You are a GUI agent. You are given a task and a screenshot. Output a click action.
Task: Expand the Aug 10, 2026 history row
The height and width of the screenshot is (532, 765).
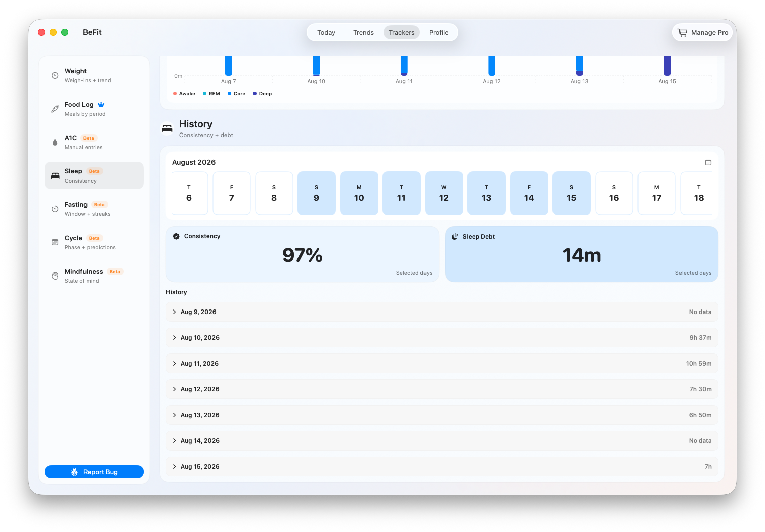click(442, 338)
